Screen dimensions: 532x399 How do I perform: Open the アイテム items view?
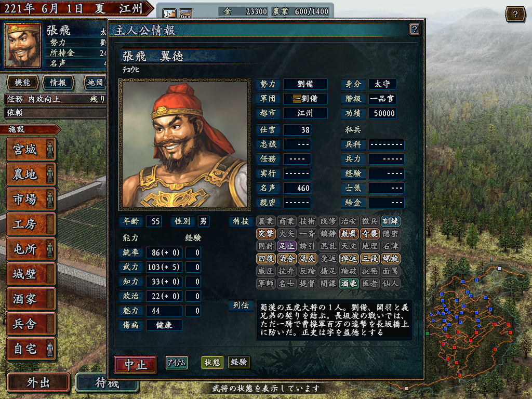point(177,363)
